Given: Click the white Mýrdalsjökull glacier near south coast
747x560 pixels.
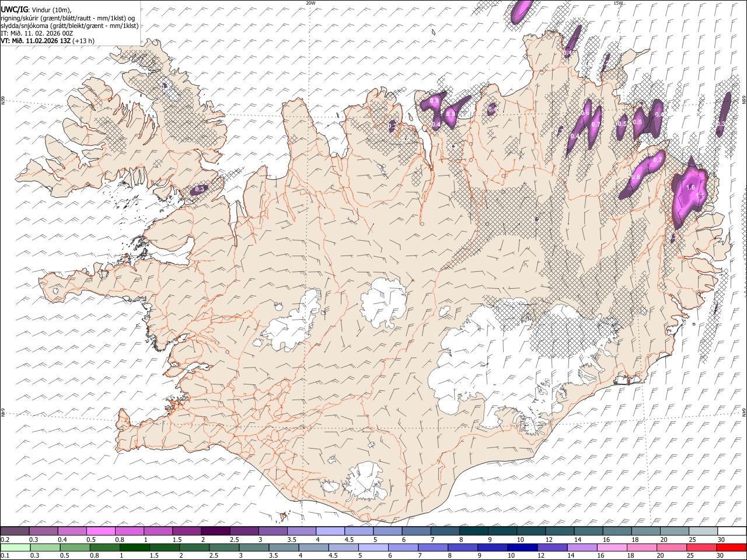Looking at the screenshot, I should pos(366,482).
